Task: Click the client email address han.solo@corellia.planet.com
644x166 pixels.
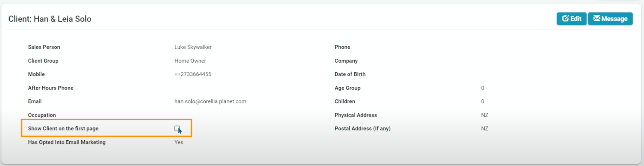Action: (x=210, y=101)
